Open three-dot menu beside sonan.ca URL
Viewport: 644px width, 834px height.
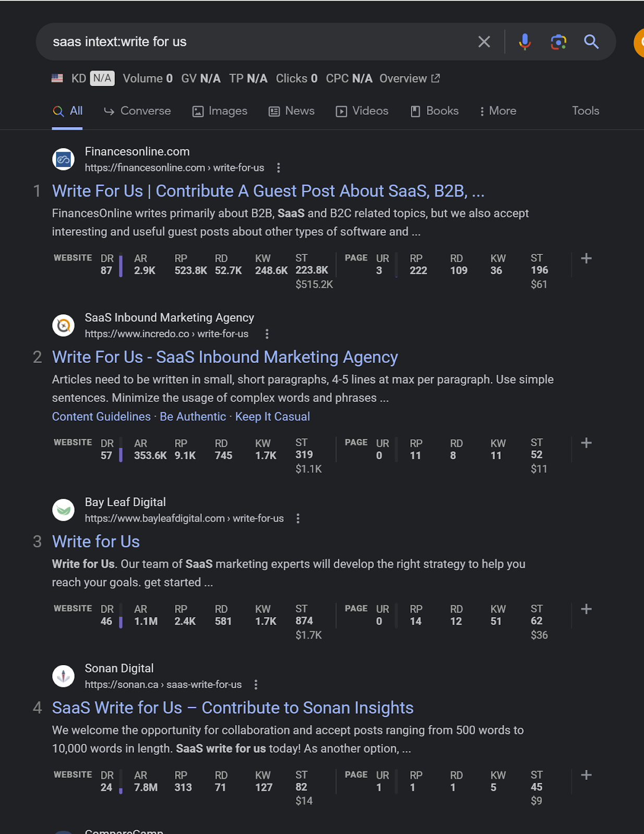point(256,685)
